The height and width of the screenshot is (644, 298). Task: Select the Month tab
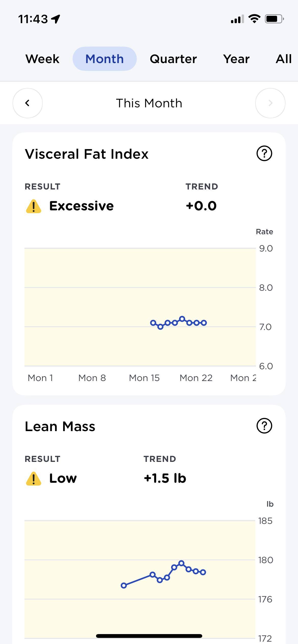(104, 59)
